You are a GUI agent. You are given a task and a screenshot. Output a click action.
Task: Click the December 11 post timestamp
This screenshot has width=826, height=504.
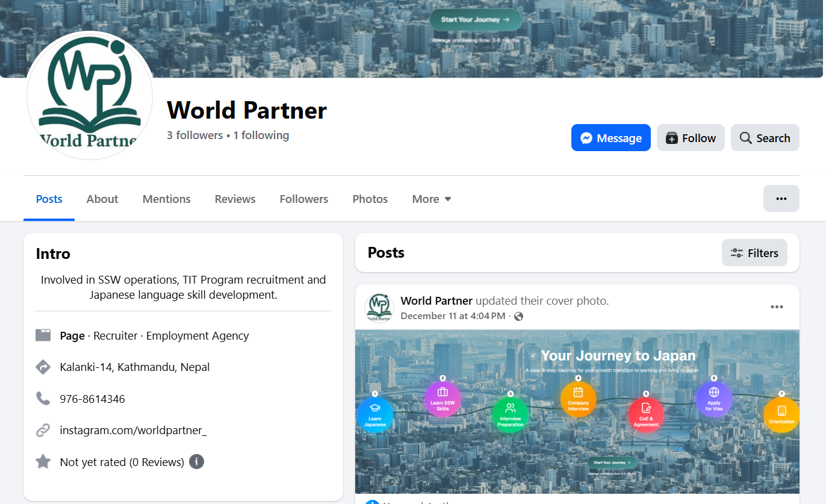pyautogui.click(x=453, y=316)
